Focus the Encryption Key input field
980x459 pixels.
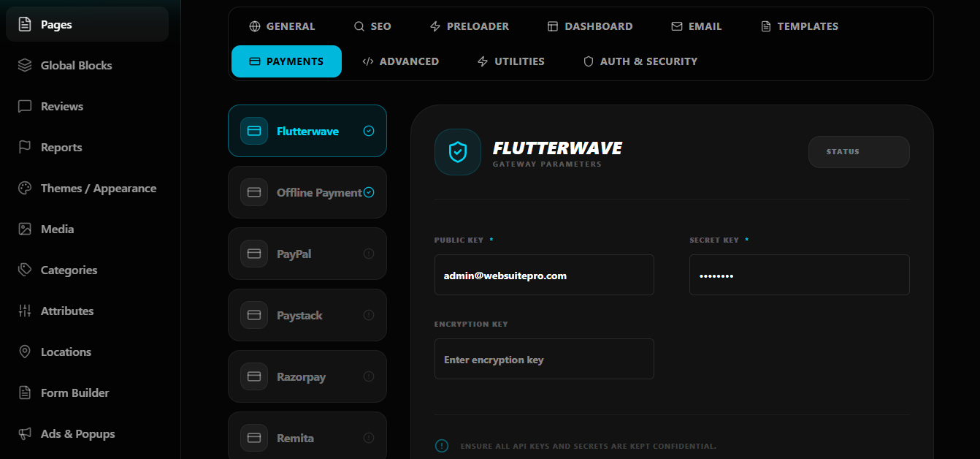click(x=544, y=359)
